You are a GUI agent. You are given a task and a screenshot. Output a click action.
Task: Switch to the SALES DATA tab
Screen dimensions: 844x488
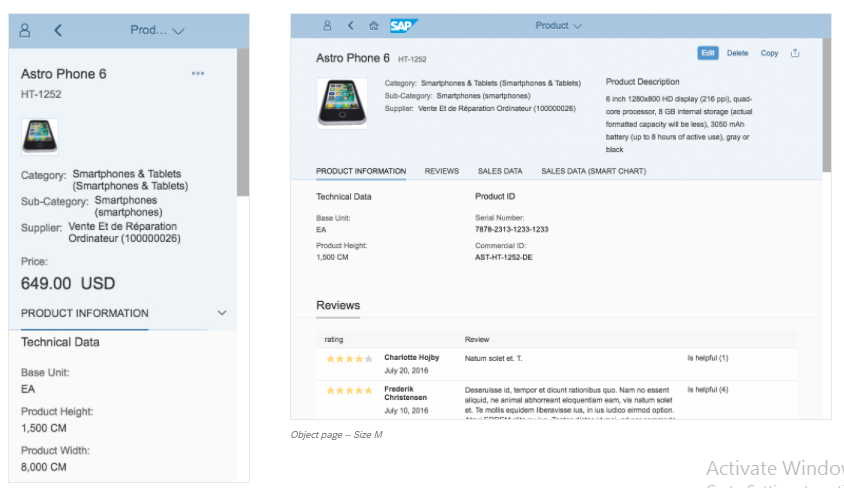point(500,171)
